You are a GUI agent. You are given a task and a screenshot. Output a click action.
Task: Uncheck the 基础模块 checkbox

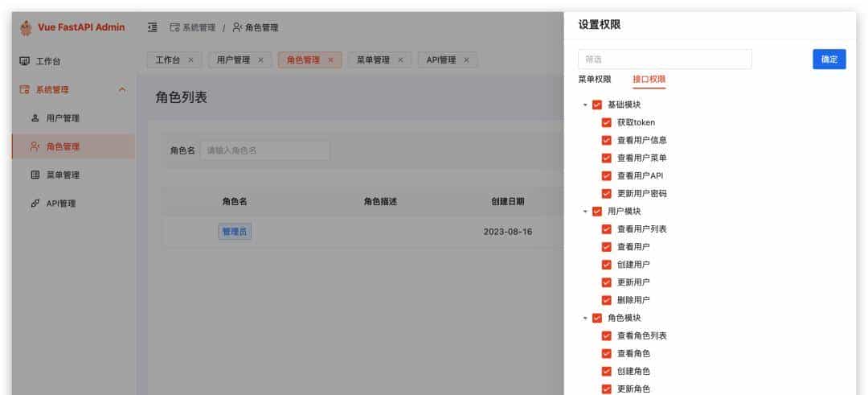(596, 105)
